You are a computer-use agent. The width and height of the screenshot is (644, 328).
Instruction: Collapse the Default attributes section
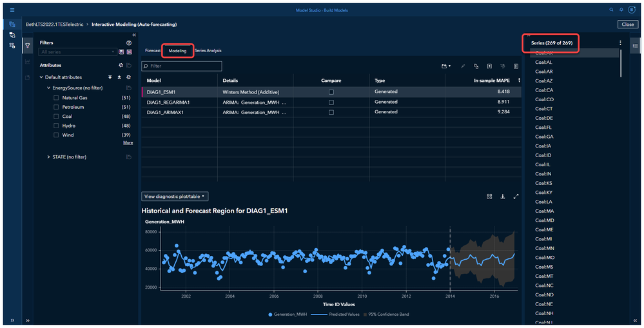[x=41, y=77]
